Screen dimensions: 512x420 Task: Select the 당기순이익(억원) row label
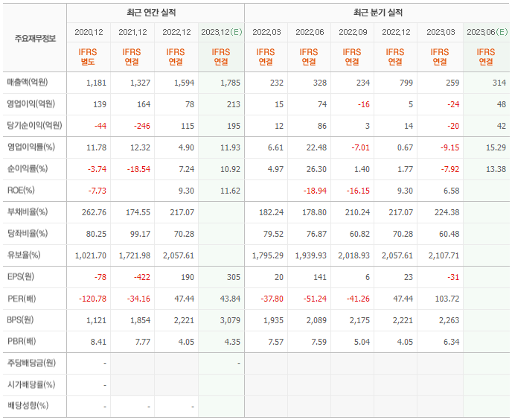35,126
